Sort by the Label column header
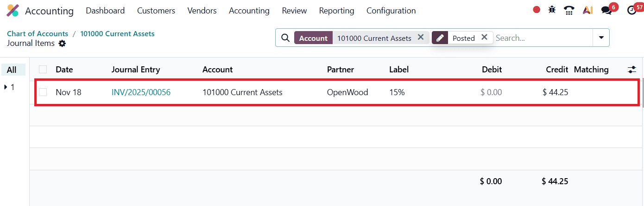The height and width of the screenshot is (206, 644). coord(399,70)
